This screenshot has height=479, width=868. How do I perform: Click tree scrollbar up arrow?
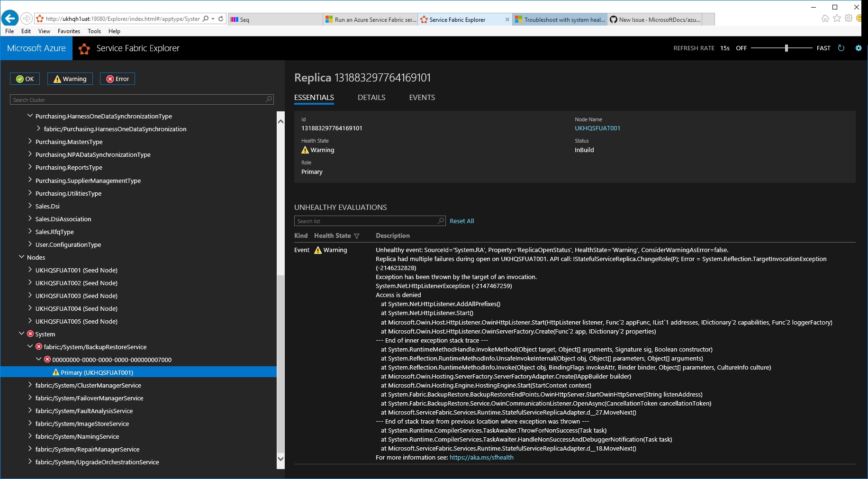tap(280, 121)
